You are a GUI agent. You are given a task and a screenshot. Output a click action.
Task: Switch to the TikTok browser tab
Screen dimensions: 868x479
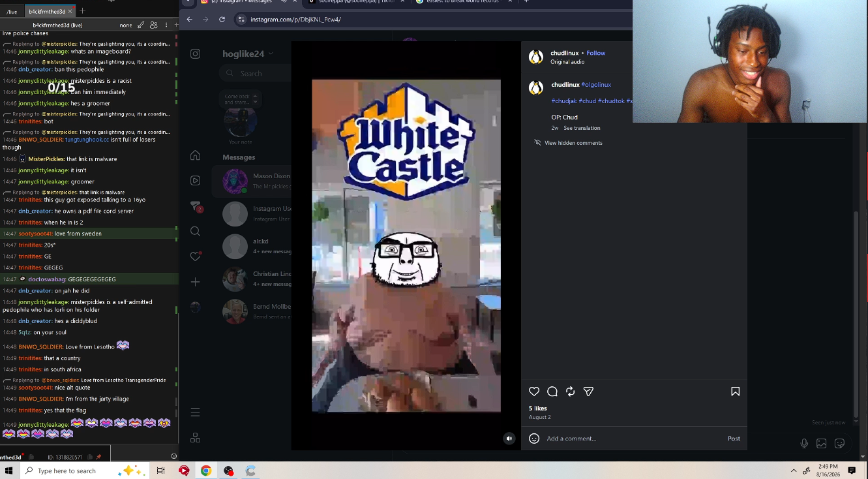click(356, 1)
